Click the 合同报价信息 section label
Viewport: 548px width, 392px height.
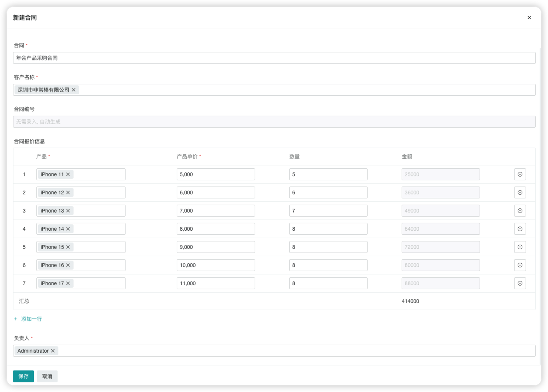coord(29,141)
